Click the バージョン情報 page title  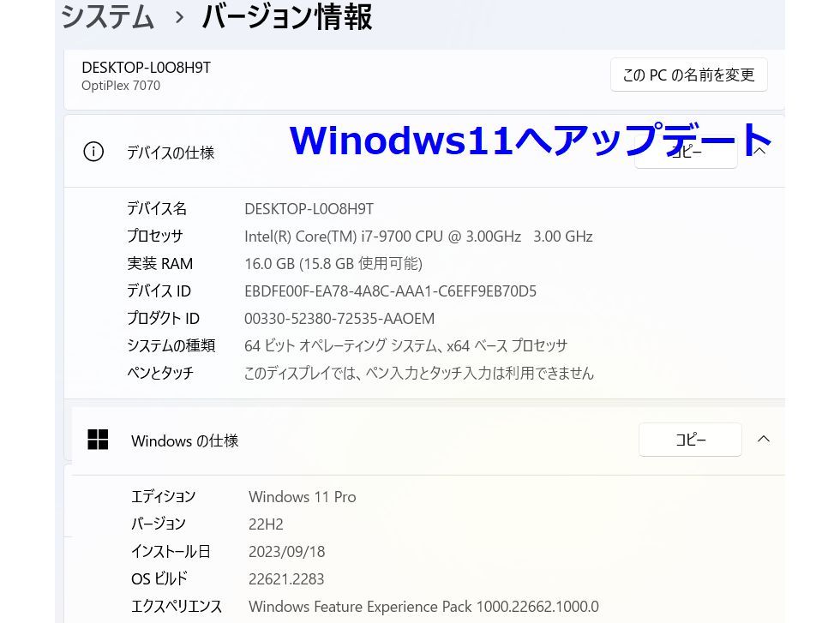(x=286, y=16)
